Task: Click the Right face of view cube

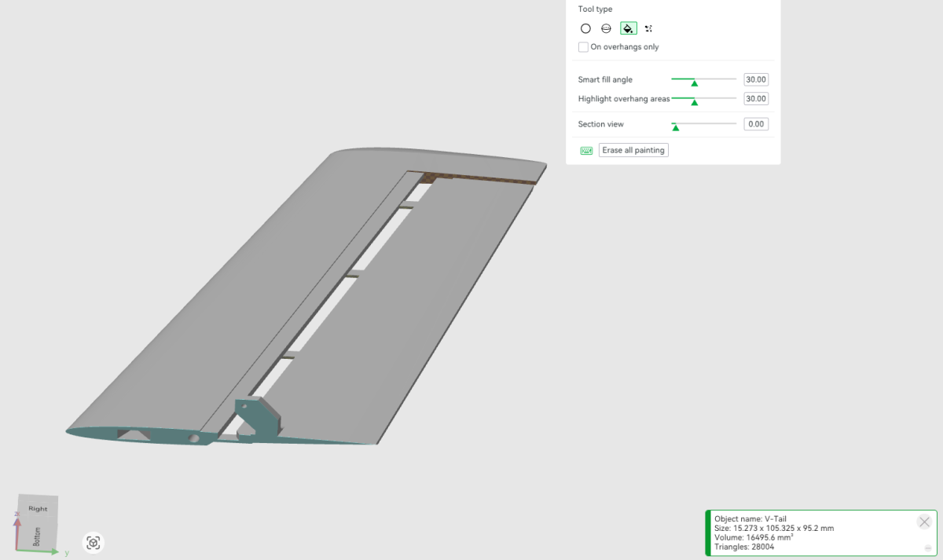Action: click(38, 508)
